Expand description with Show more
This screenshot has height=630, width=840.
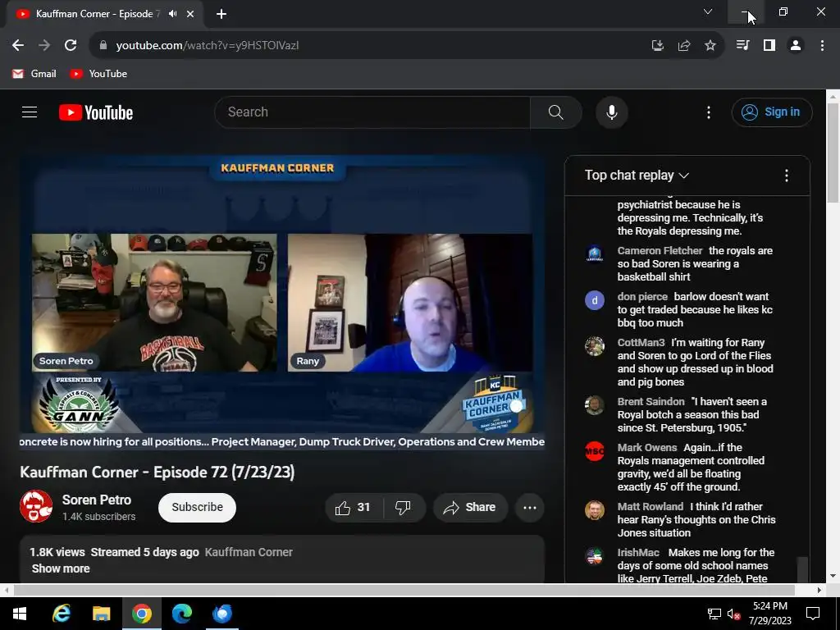coord(61,568)
